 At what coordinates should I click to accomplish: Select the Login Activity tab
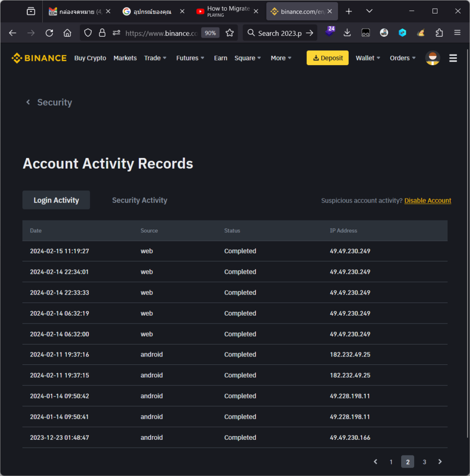click(56, 200)
